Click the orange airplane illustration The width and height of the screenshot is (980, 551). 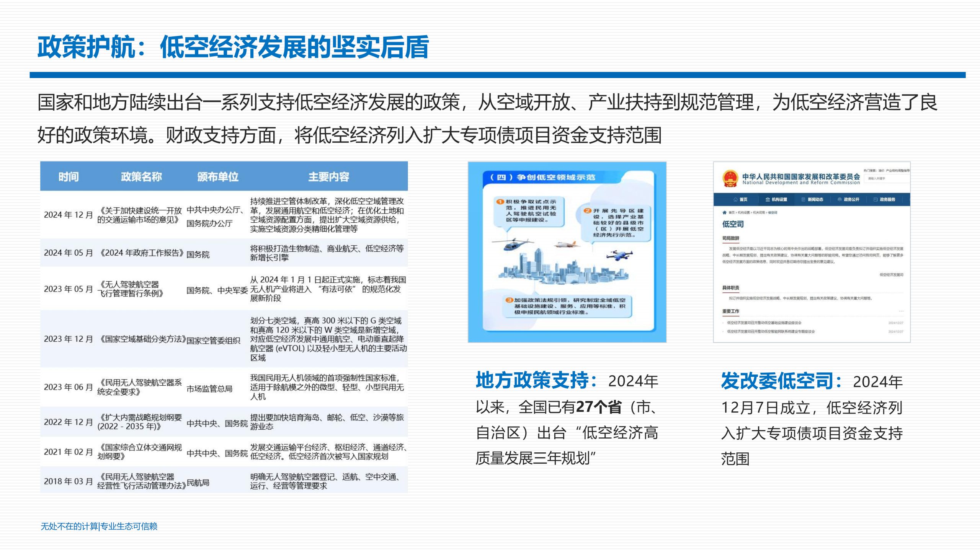point(567,244)
